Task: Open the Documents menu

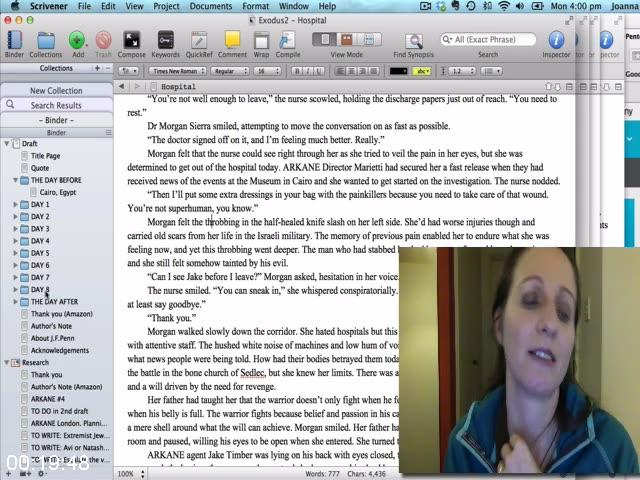Action: (x=211, y=6)
